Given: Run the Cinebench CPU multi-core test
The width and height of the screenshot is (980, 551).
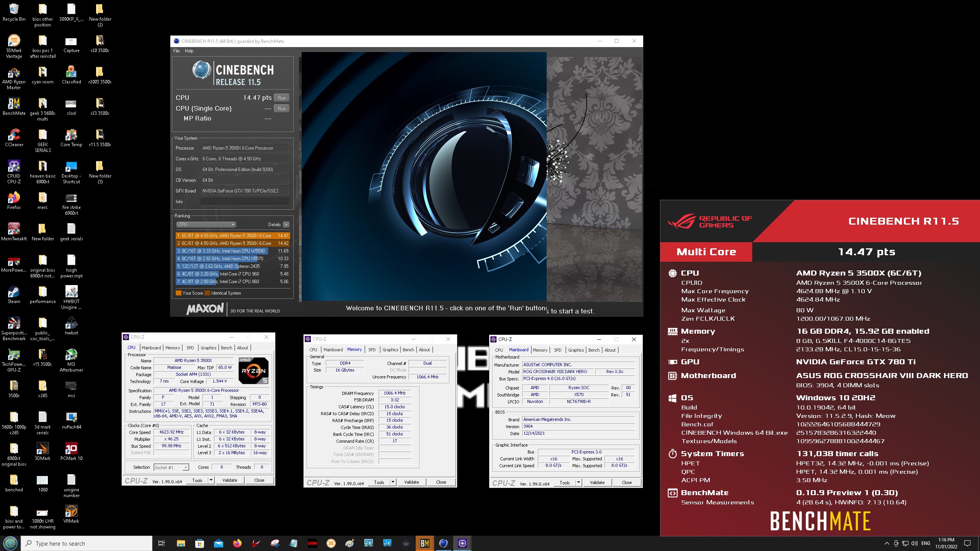Looking at the screenshot, I should 282,98.
